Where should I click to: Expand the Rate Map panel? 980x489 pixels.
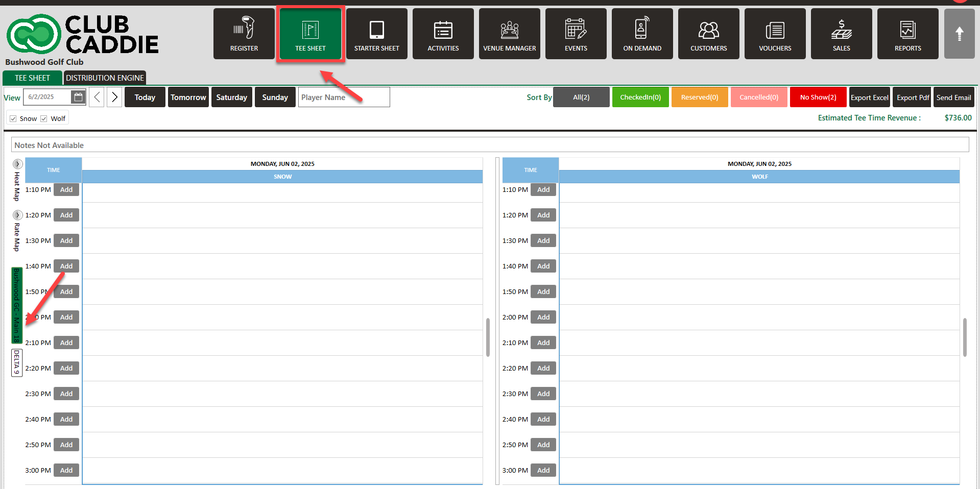17,215
